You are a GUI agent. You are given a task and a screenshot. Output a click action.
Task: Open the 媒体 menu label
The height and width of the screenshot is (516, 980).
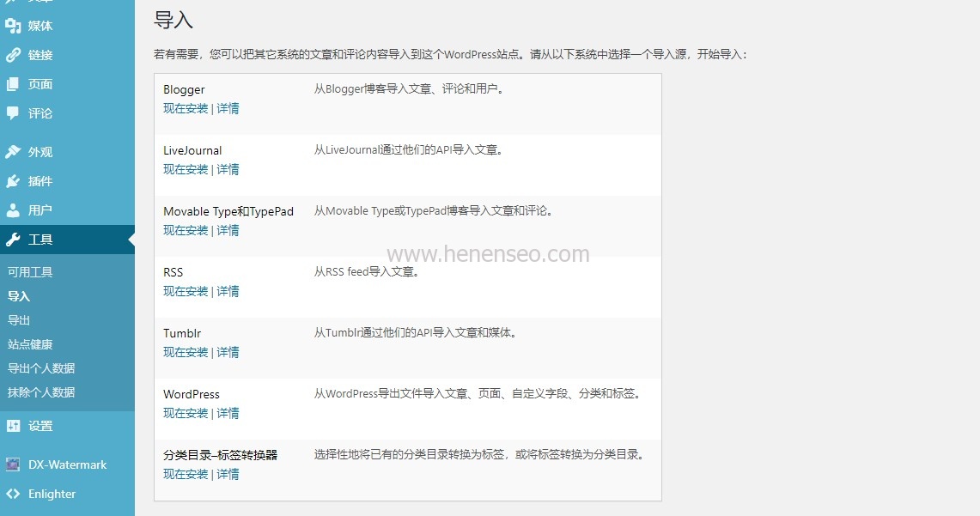pyautogui.click(x=40, y=26)
